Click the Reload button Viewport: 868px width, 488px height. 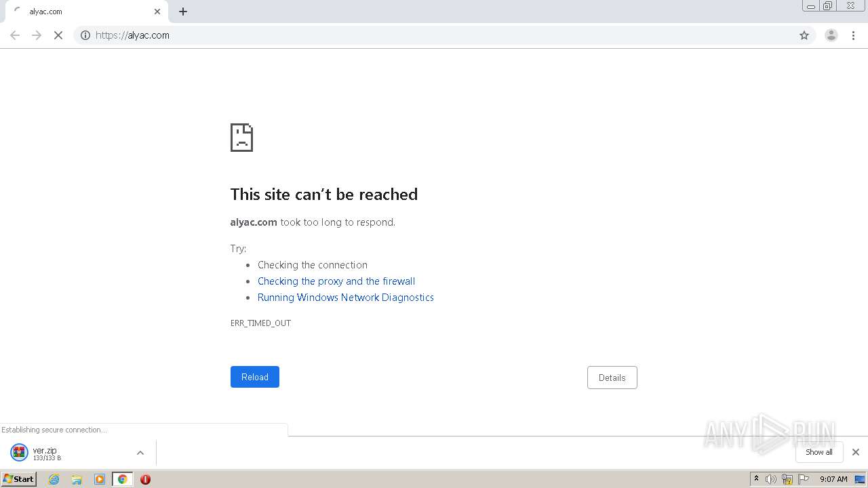[255, 377]
